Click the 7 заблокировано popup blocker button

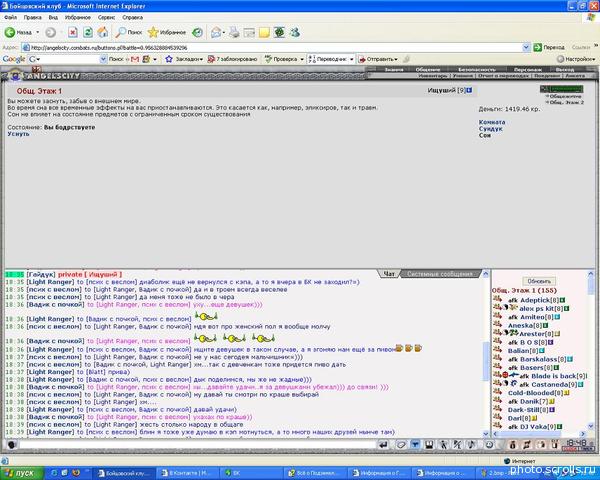232,59
